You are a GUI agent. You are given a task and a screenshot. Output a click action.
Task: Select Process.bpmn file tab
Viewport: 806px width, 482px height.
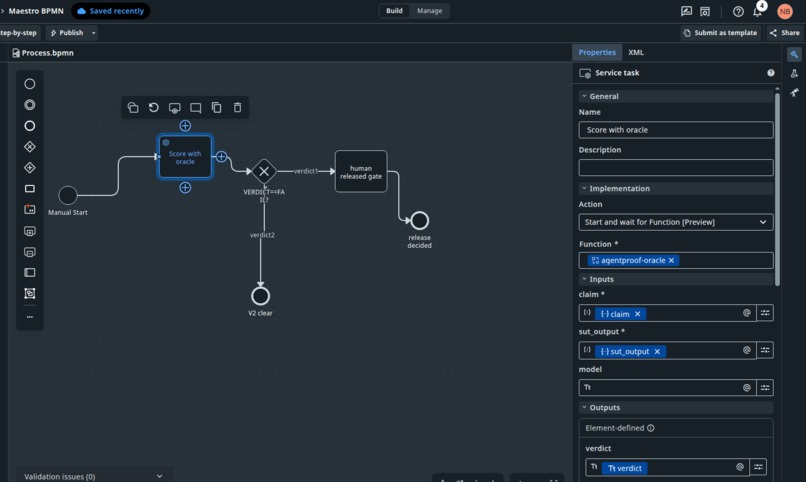coord(43,53)
